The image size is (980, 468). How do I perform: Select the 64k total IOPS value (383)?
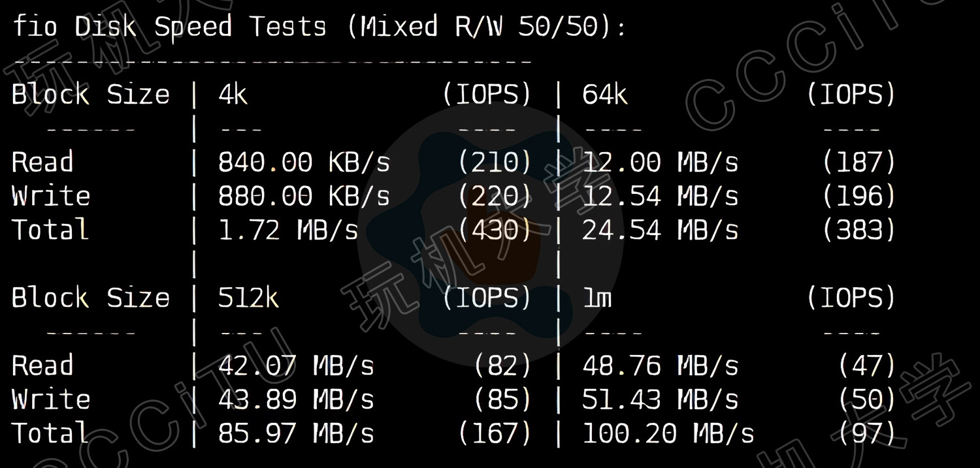859,230
